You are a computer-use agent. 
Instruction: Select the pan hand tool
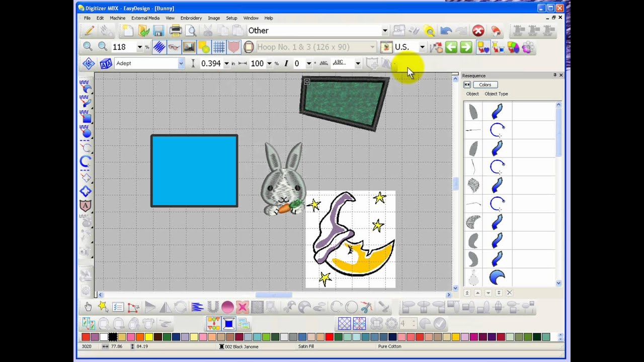[x=88, y=307]
